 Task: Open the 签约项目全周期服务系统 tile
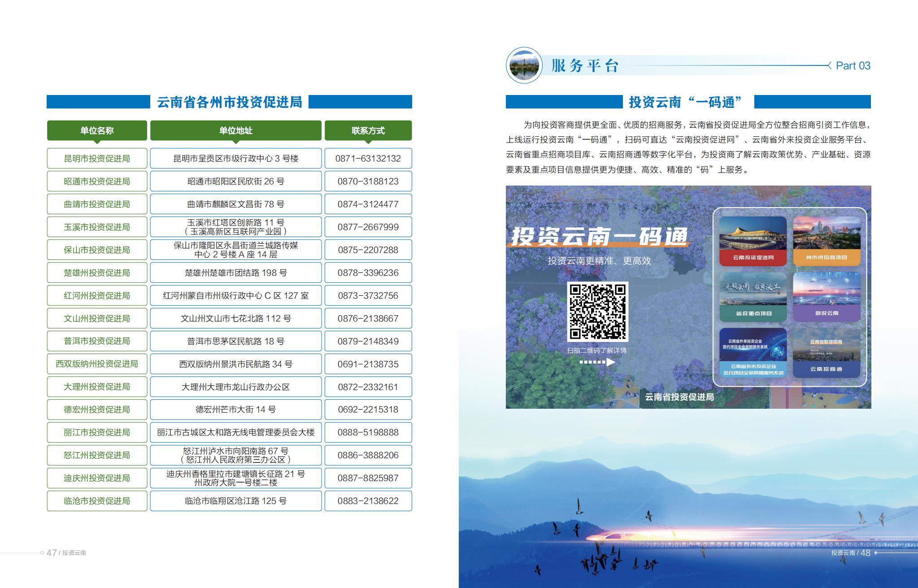(753, 353)
